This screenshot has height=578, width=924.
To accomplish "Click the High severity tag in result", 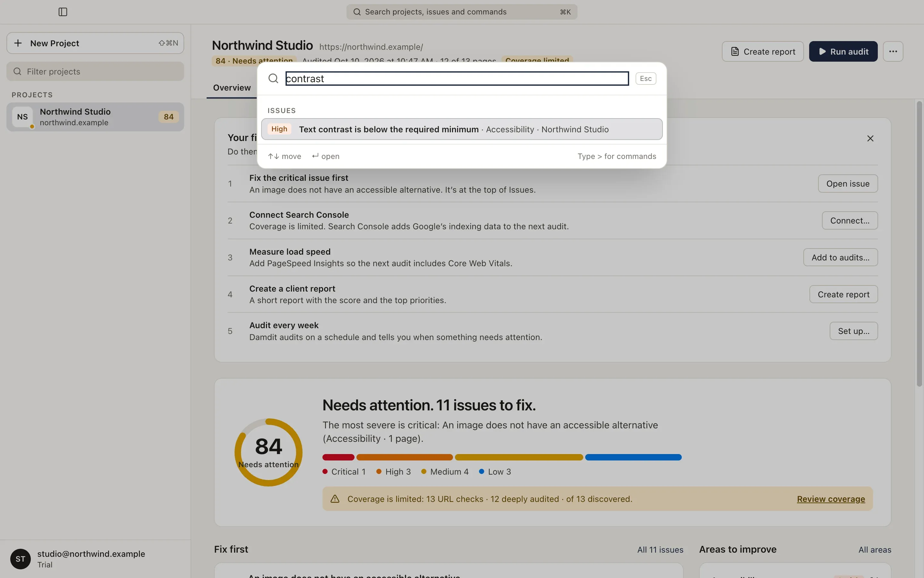I will coord(279,129).
